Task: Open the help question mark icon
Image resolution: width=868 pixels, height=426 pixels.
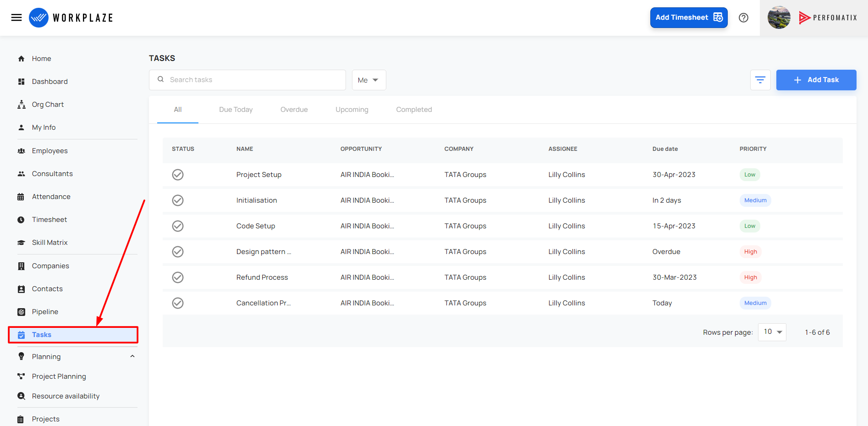Action: point(743,17)
